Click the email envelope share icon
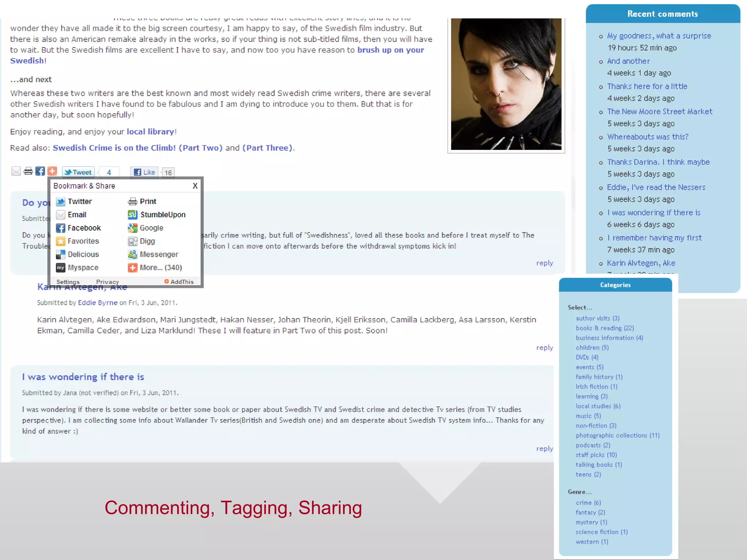The image size is (747, 560). (x=16, y=171)
